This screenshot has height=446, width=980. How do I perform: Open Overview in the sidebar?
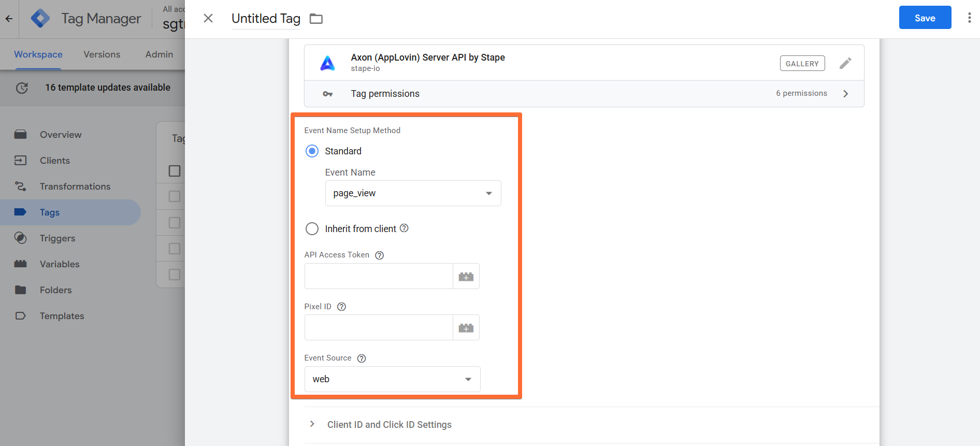[61, 135]
